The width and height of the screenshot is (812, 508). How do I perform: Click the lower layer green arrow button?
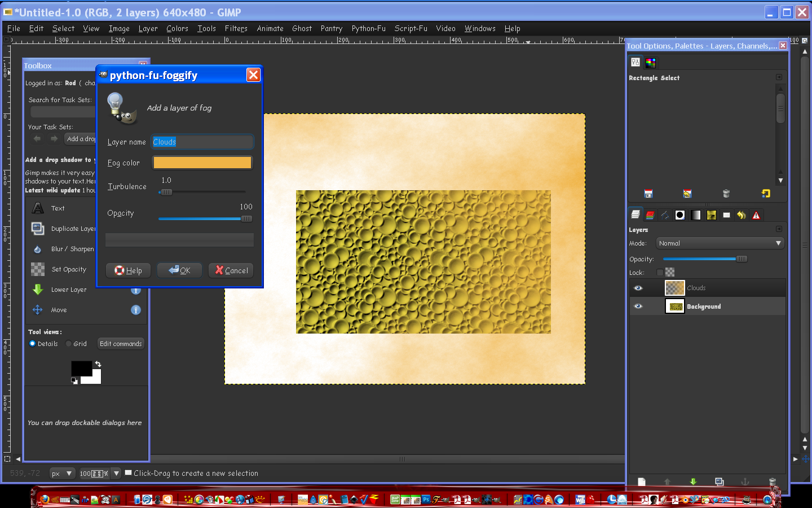coord(693,481)
